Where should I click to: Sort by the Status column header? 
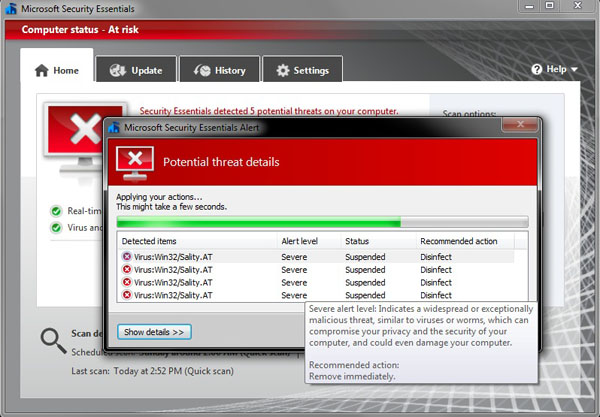[x=378, y=241]
